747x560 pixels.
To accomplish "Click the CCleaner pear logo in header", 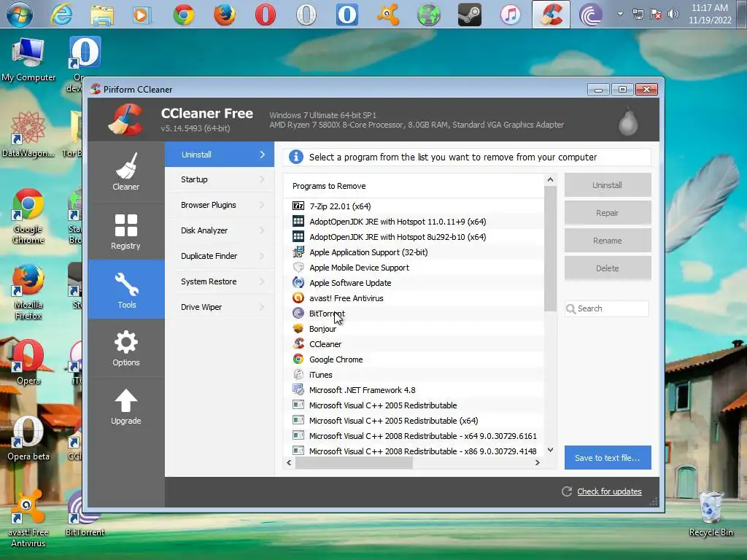I will coord(628,122).
